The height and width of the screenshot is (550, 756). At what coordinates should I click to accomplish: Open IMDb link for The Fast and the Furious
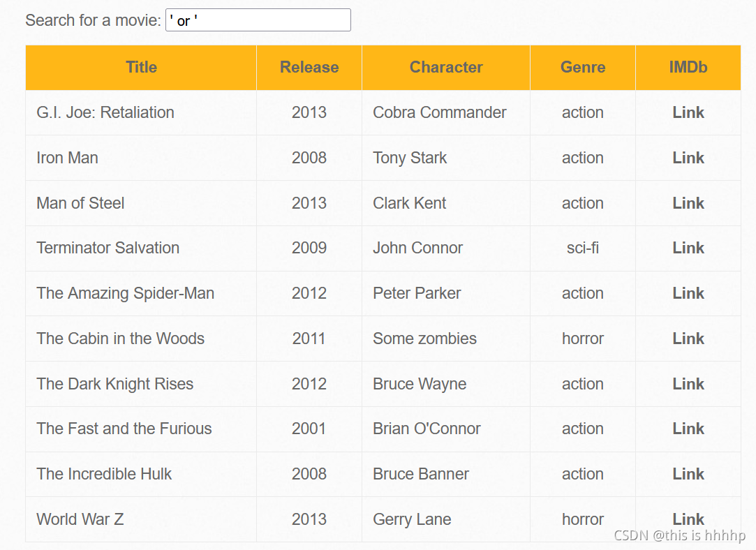688,429
